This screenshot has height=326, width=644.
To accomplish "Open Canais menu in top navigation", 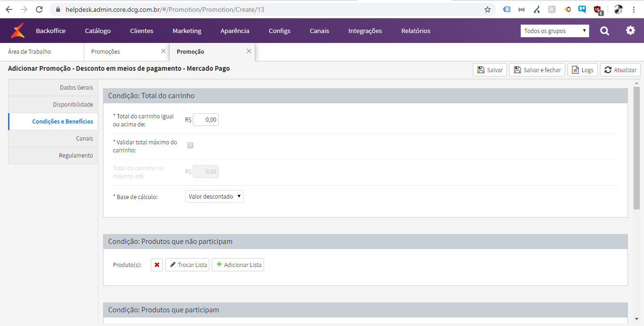I will [319, 31].
